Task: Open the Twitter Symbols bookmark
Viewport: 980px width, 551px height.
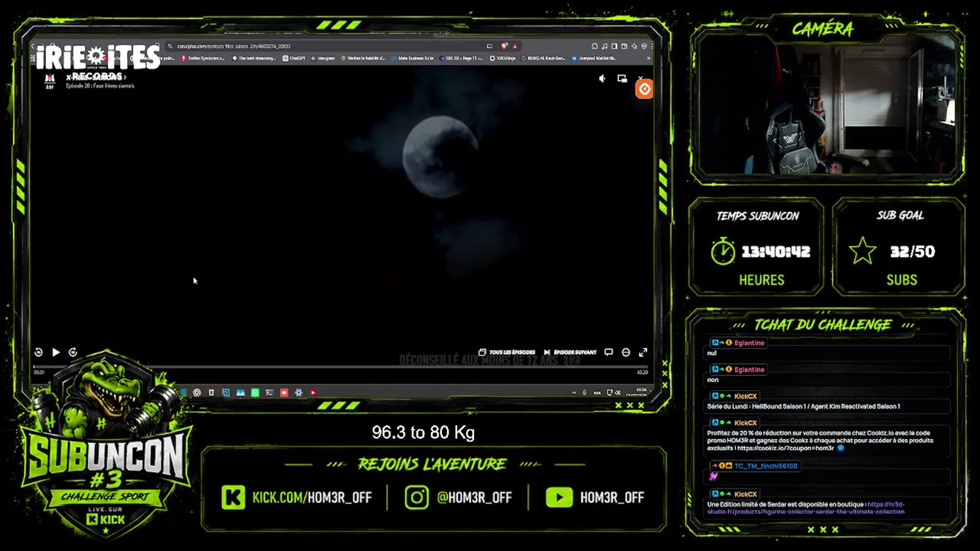Action: [x=203, y=58]
